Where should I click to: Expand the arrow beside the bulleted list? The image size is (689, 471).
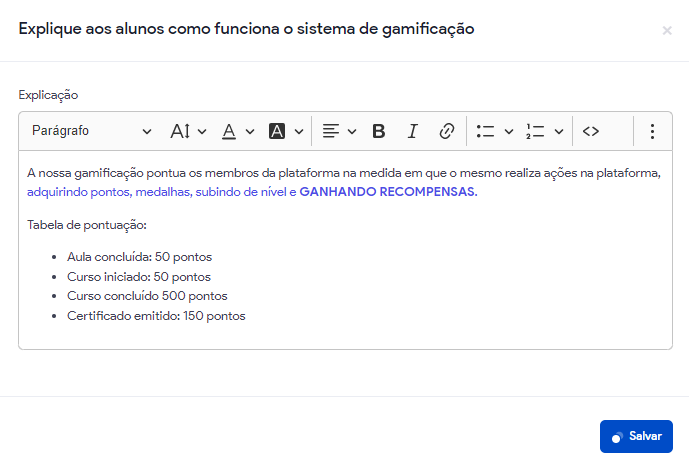(508, 131)
